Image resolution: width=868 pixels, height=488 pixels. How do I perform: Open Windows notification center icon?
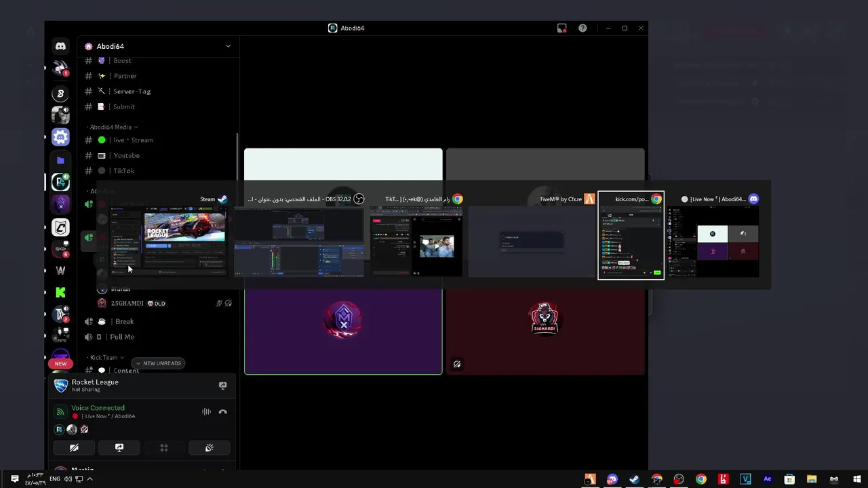(x=14, y=479)
